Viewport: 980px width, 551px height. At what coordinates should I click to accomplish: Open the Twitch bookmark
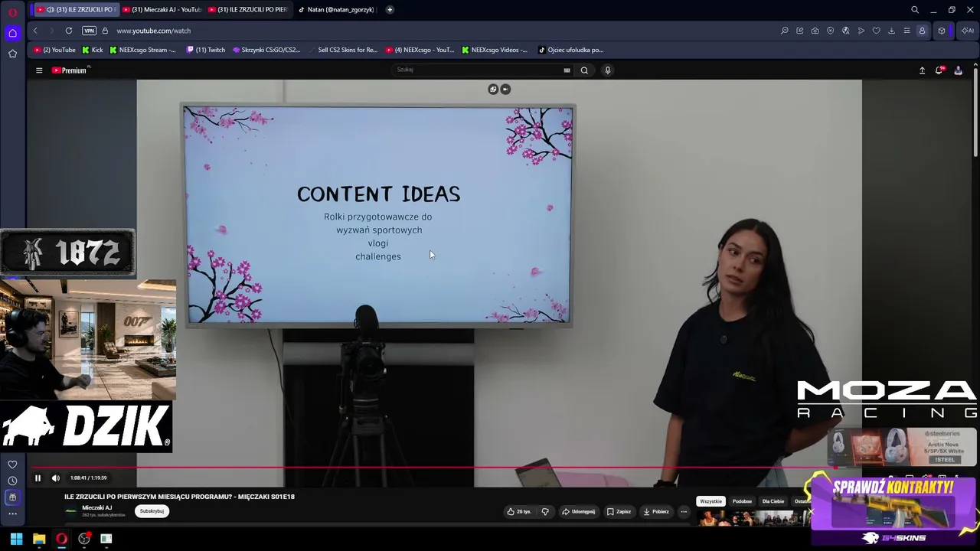pyautogui.click(x=206, y=50)
